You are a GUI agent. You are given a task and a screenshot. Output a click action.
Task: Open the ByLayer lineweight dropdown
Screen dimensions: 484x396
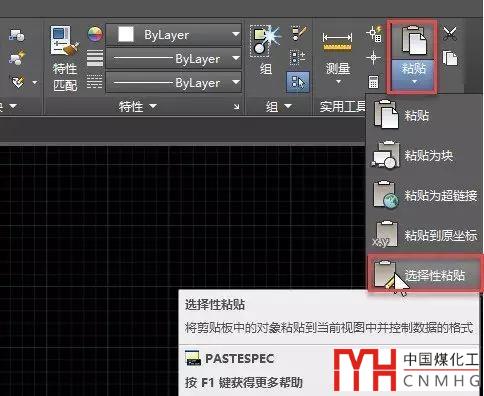(x=174, y=59)
